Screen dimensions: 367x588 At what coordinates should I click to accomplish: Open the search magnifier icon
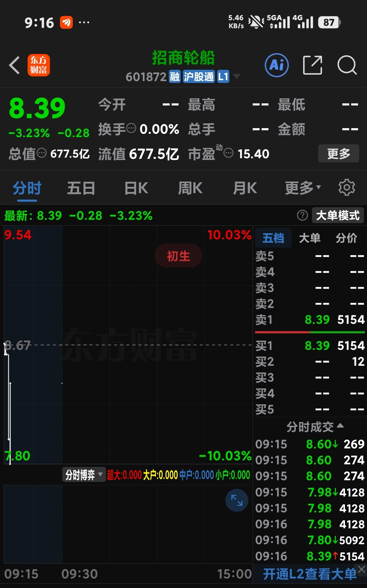pos(347,65)
